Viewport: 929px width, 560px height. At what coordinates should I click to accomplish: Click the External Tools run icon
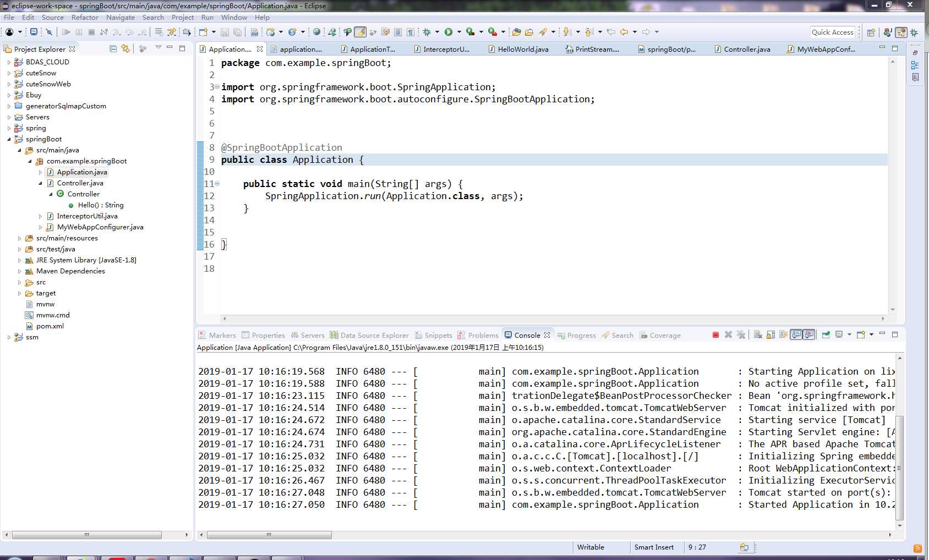(x=493, y=32)
